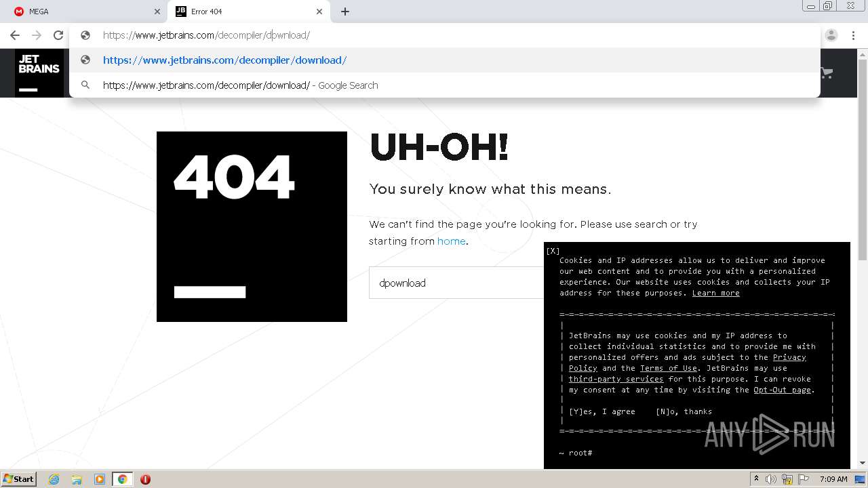Click the red Opera-style taskbar icon
Image resolution: width=868 pixels, height=488 pixels.
coord(145,479)
